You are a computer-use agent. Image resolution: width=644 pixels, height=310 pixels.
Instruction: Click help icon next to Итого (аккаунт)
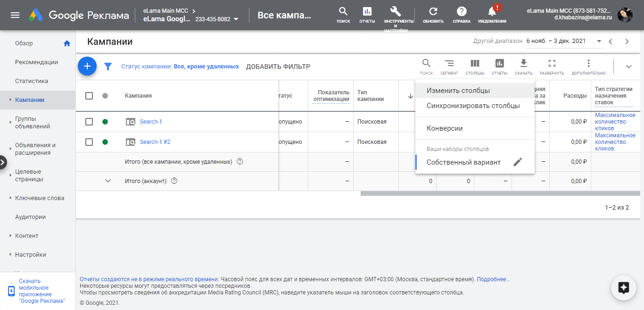tap(174, 181)
